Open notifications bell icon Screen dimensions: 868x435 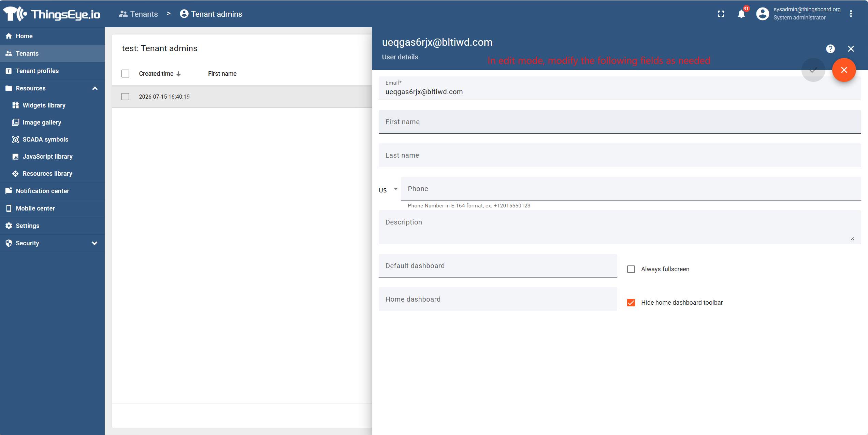click(741, 14)
